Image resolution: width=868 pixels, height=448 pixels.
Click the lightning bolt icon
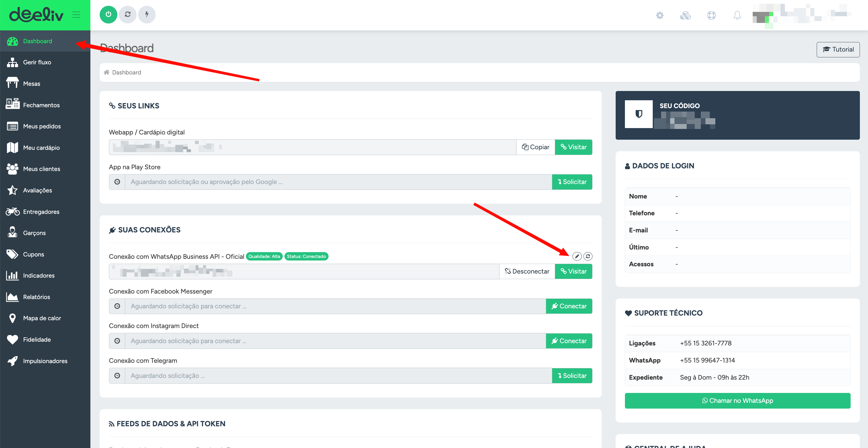coord(147,14)
